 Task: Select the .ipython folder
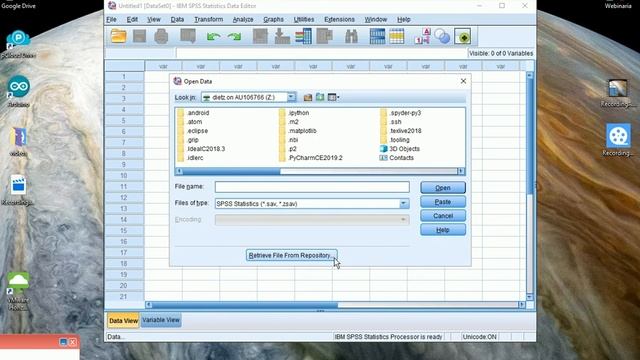click(294, 113)
